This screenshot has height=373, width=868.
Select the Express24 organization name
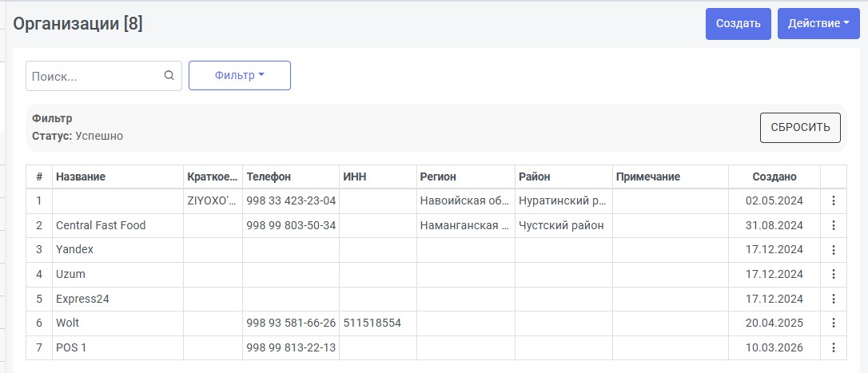[x=82, y=299]
